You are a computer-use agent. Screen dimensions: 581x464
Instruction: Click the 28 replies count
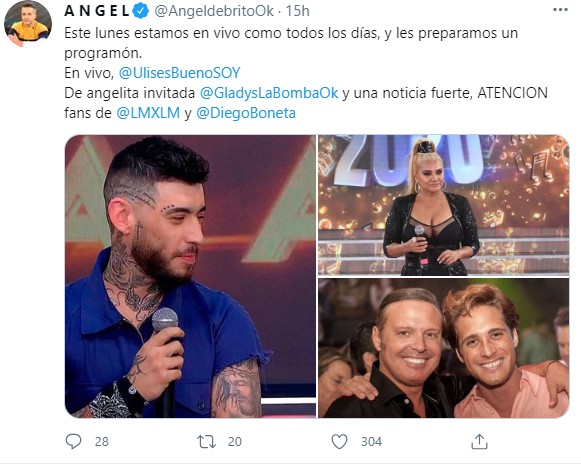tap(102, 442)
